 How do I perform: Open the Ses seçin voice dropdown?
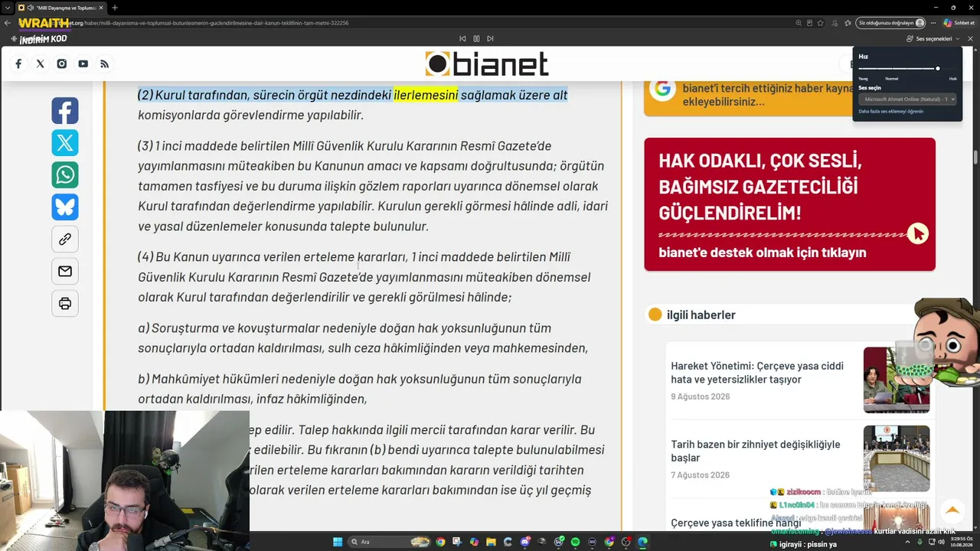coord(907,99)
